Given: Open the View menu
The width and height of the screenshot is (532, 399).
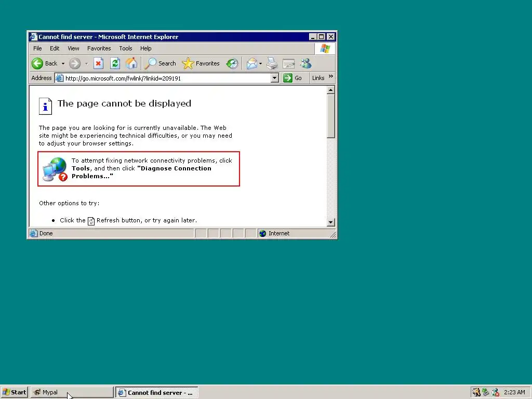Looking at the screenshot, I should pos(73,48).
